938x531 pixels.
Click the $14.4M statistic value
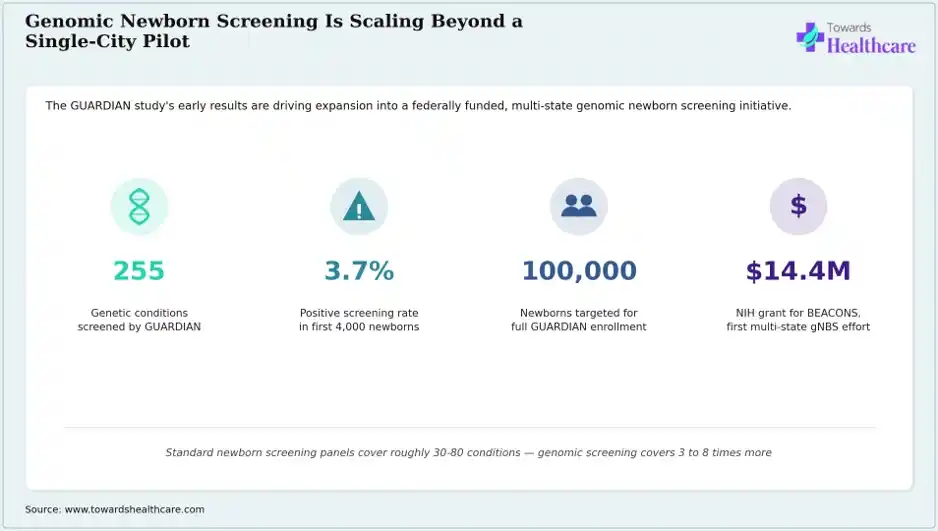click(798, 271)
